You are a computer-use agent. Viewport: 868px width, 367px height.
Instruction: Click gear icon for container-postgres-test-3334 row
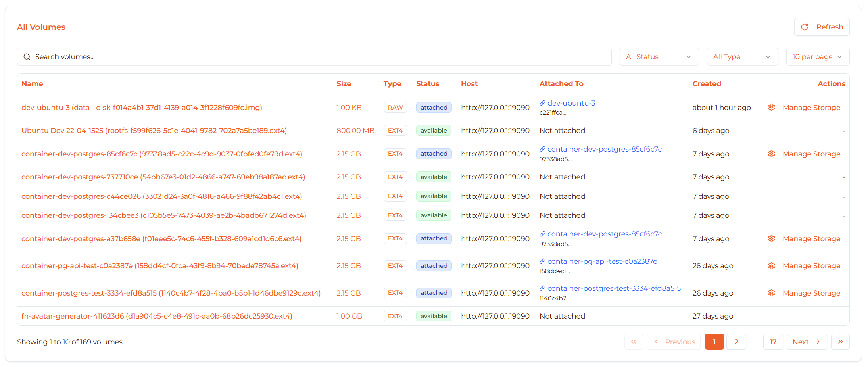[x=771, y=293]
